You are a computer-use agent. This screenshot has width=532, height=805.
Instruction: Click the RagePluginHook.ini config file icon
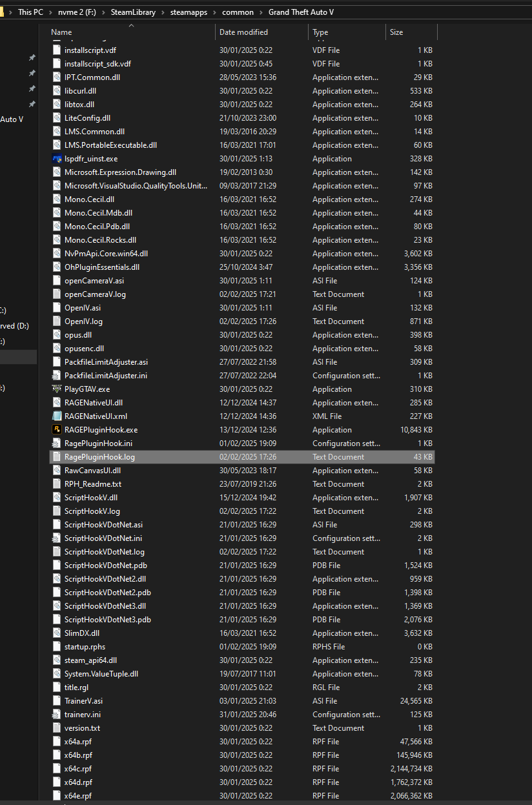57,443
